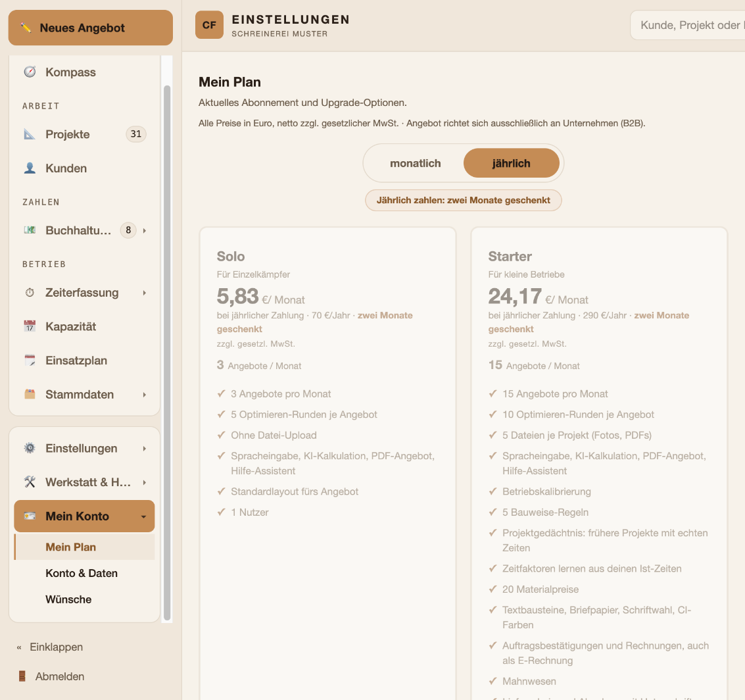
Task: Expand the Stammdaten submenu arrow
Action: [145, 395]
